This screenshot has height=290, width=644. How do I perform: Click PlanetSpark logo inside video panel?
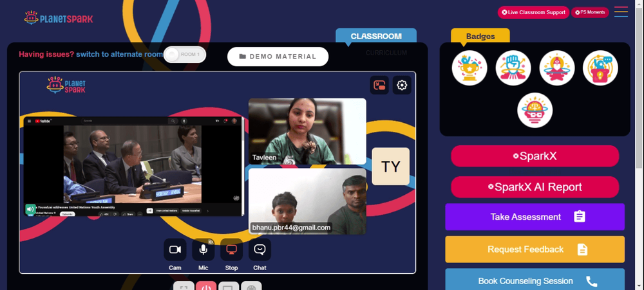point(66,85)
